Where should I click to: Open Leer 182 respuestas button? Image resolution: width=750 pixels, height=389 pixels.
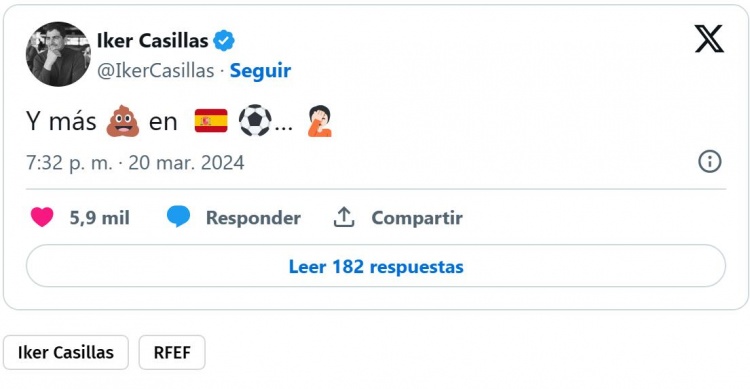click(x=376, y=266)
